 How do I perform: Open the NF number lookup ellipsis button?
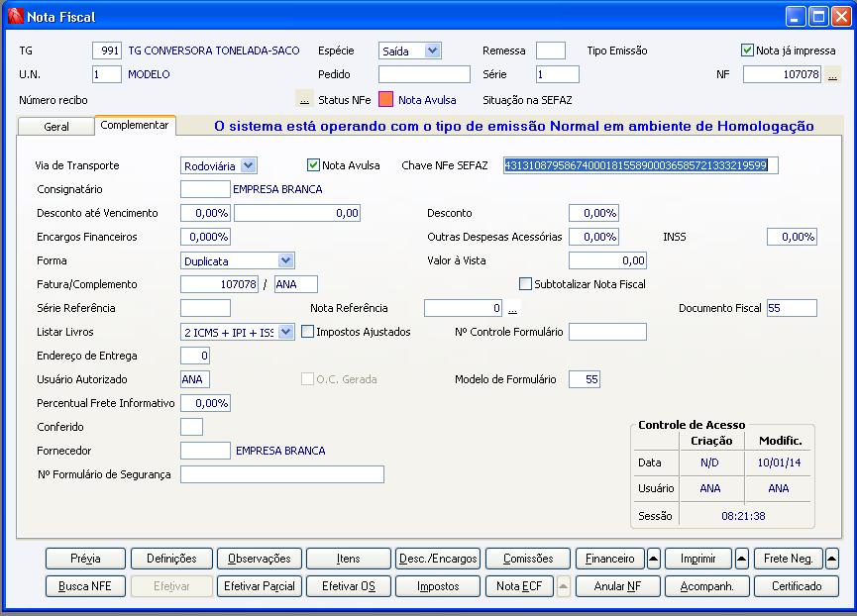pos(832,75)
